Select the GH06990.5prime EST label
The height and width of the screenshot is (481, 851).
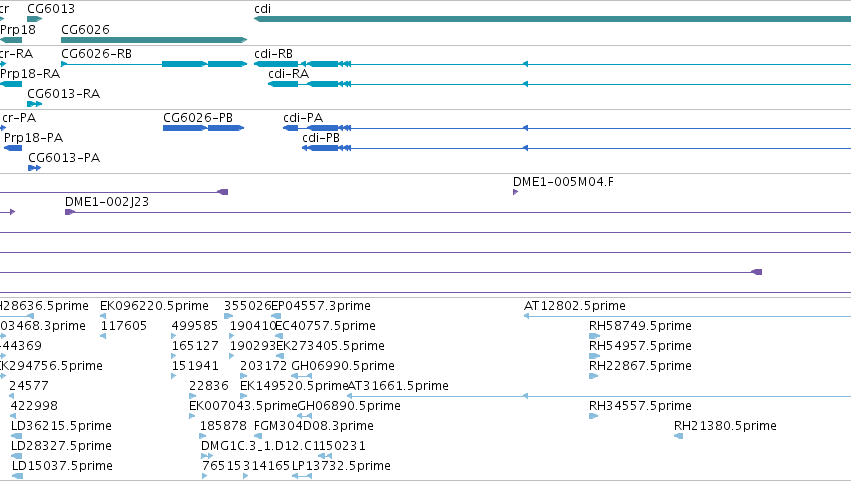343,366
